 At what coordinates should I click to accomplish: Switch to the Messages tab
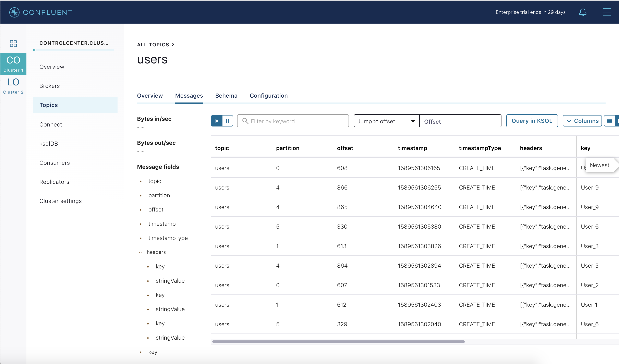[x=189, y=96]
